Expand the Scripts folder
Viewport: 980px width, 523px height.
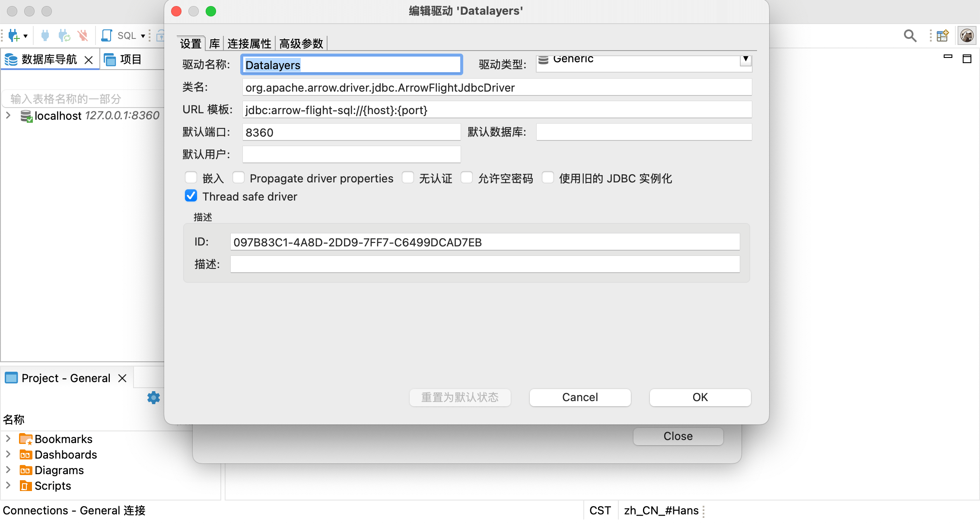[8, 485]
